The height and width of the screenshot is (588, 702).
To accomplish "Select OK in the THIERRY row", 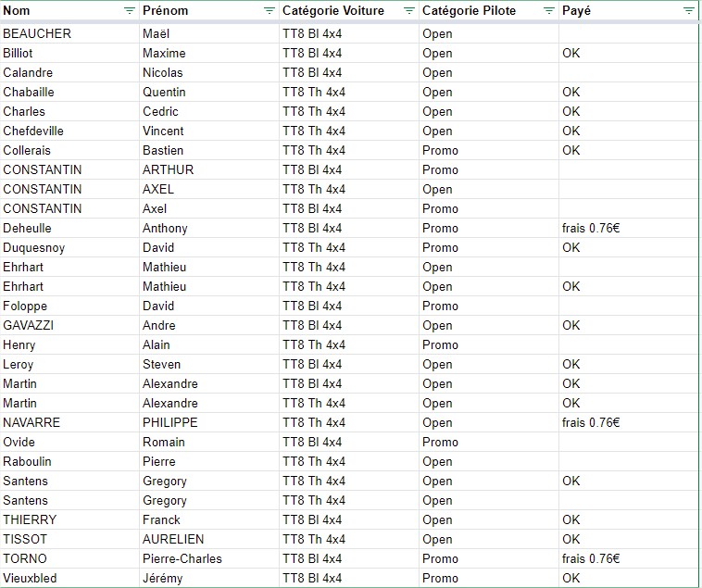I will [x=629, y=520].
